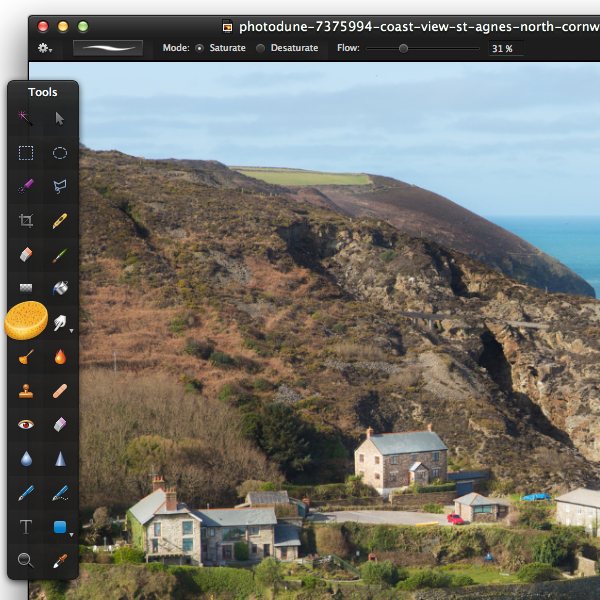Select the Eyedropper tool
Viewport: 600px width, 600px height.
pyautogui.click(x=60, y=561)
